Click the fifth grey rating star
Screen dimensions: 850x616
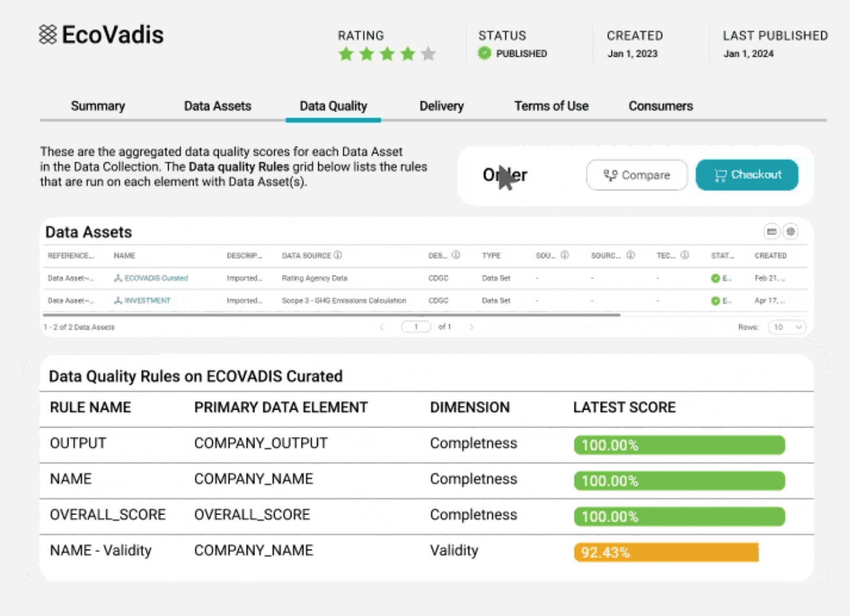428,54
